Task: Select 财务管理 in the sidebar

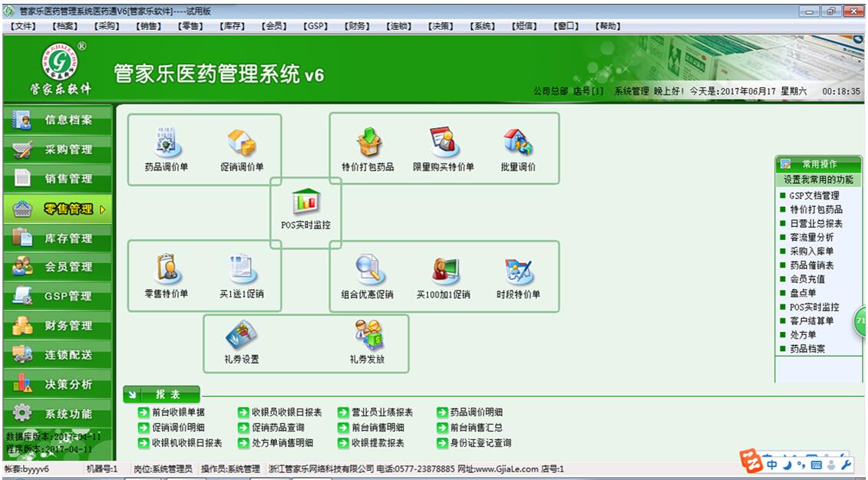Action: pyautogui.click(x=57, y=326)
